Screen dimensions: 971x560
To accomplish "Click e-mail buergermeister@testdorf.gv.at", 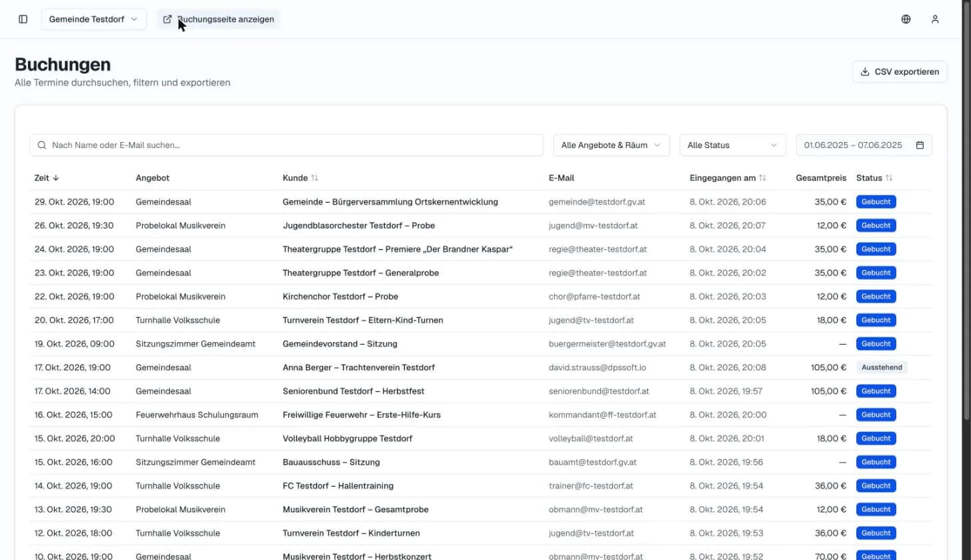I will tap(608, 344).
